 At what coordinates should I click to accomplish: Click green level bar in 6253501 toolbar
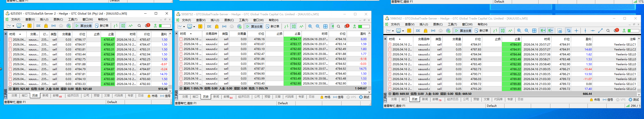[165, 26]
